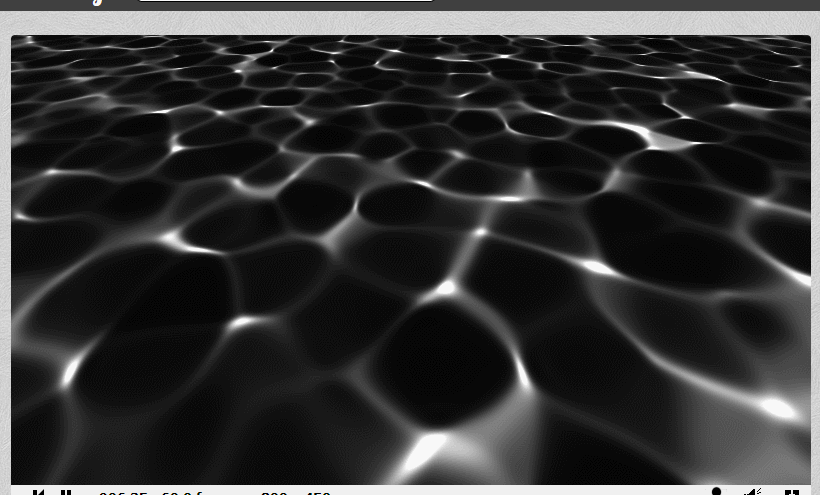The image size is (820, 495).
Task: Click the white highlight right of canvas center
Action: pyautogui.click(x=598, y=267)
